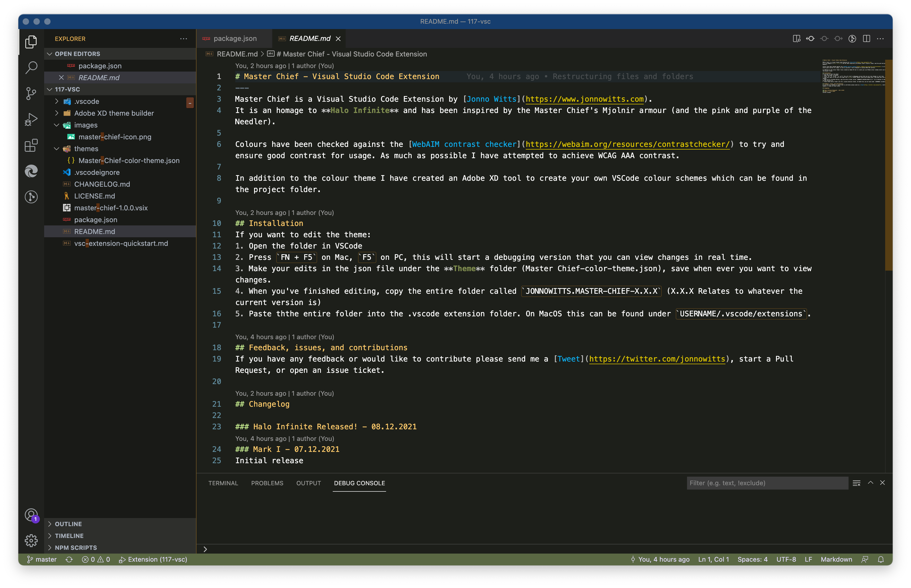Split the editor to the right
Screen dimensions: 911x588
point(866,38)
